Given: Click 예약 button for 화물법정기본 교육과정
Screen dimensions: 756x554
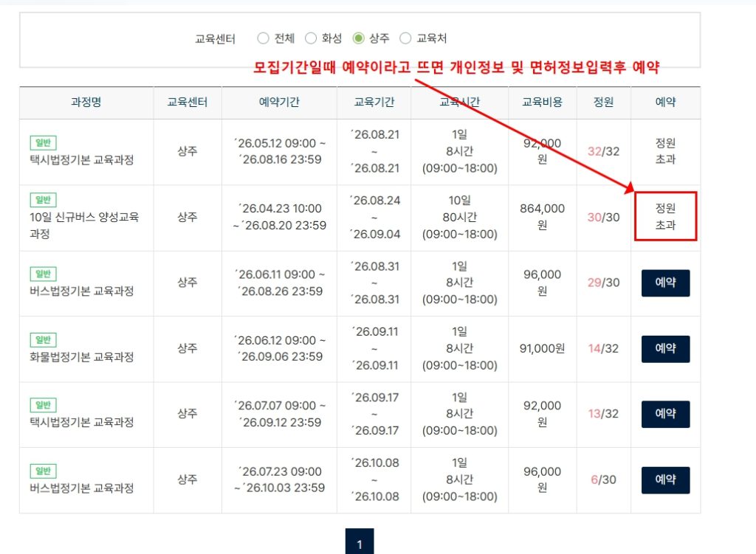Looking at the screenshot, I should 665,349.
